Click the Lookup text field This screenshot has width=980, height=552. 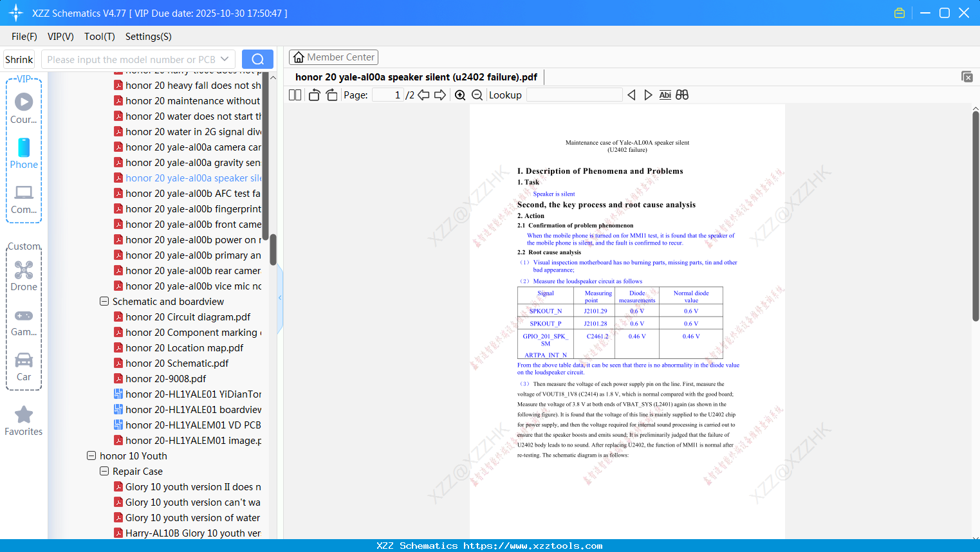575,95
